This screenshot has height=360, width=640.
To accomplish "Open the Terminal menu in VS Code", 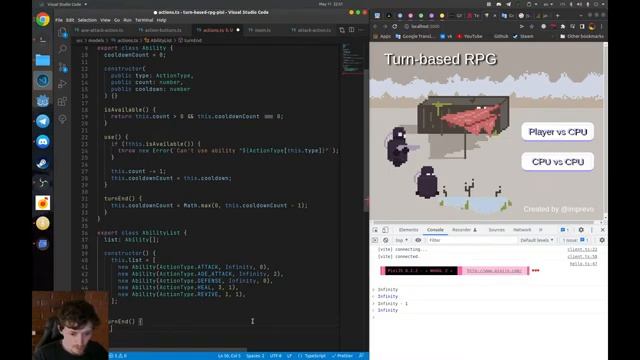I will point(144,20).
